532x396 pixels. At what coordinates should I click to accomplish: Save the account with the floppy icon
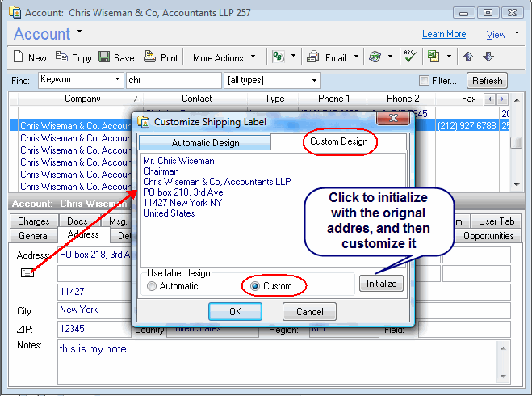pos(104,57)
